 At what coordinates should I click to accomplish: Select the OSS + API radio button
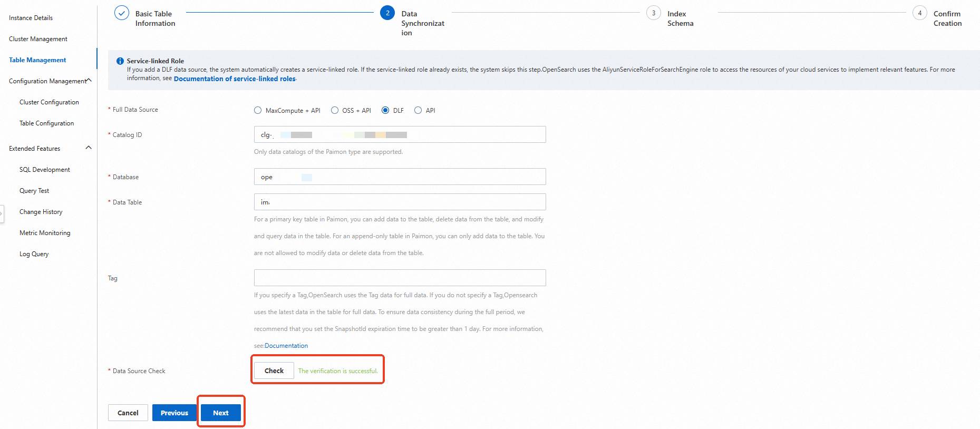tap(335, 110)
